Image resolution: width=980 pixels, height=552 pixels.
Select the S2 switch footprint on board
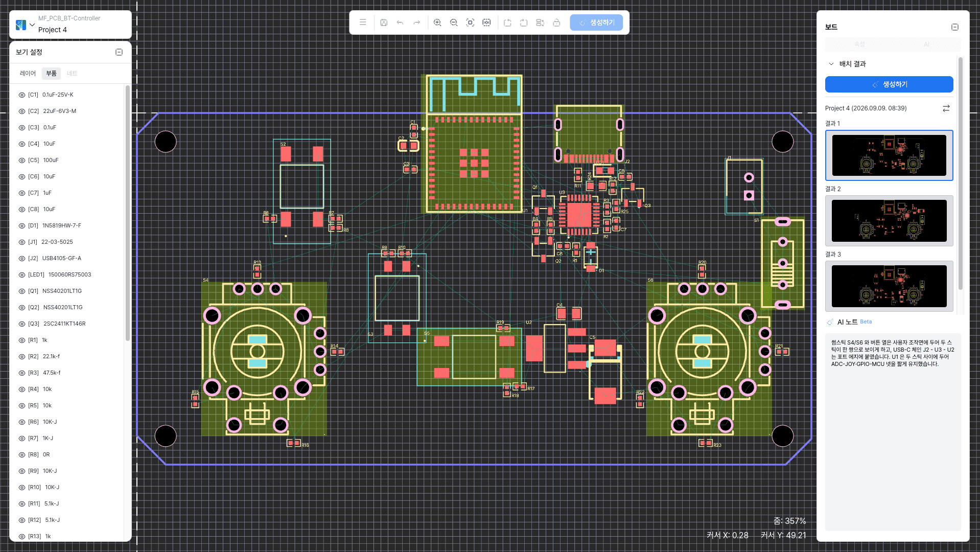tap(302, 191)
